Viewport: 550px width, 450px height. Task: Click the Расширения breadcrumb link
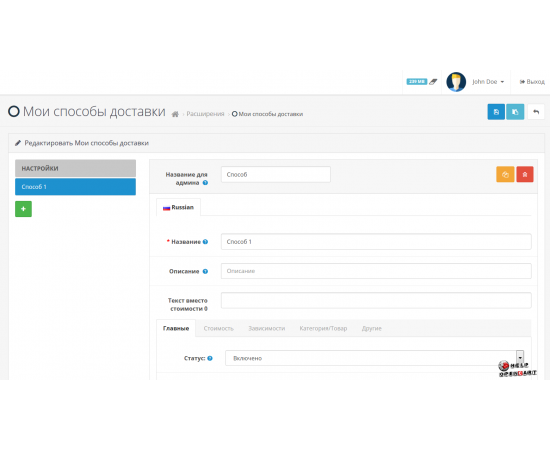click(x=205, y=114)
